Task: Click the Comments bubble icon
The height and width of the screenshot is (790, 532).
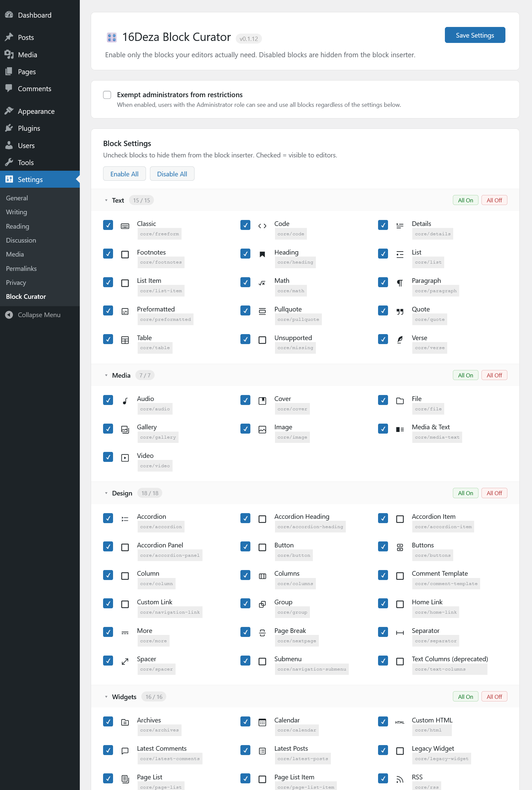Action: click(9, 89)
